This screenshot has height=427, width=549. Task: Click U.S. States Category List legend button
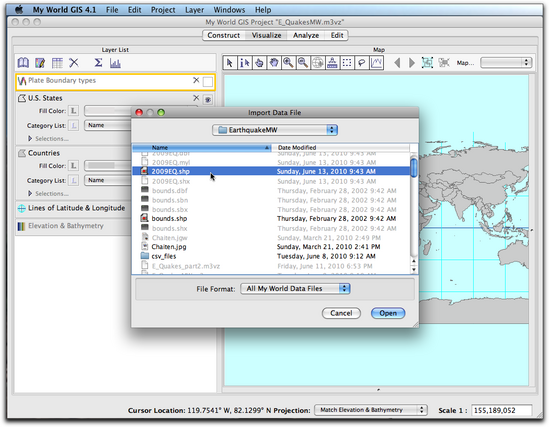pyautogui.click(x=73, y=125)
